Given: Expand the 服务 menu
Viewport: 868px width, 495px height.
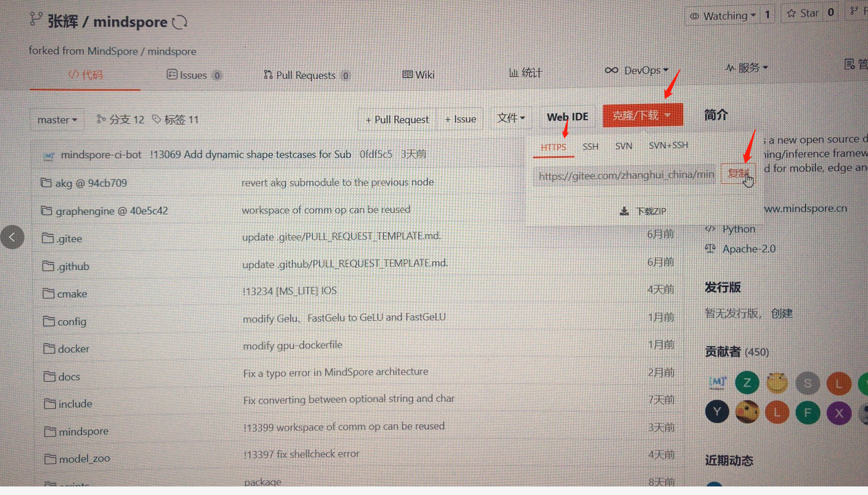Looking at the screenshot, I should [x=747, y=68].
